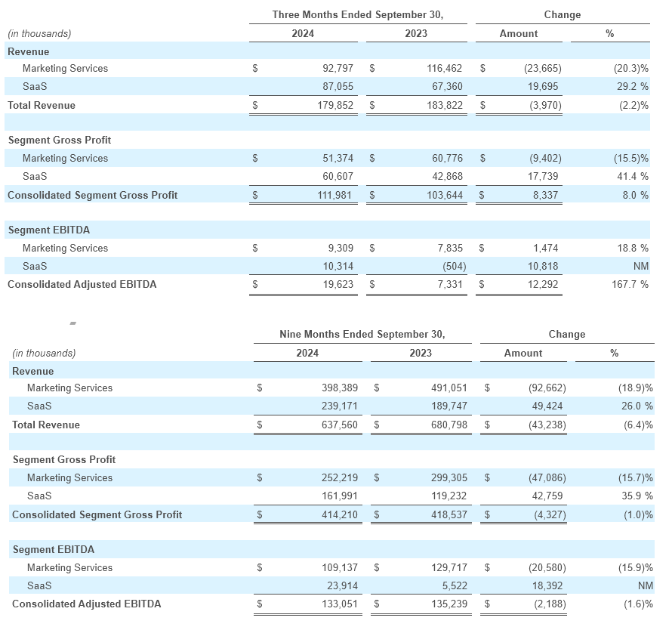
Task: Click the 49,424 change amount
Action: point(547,406)
